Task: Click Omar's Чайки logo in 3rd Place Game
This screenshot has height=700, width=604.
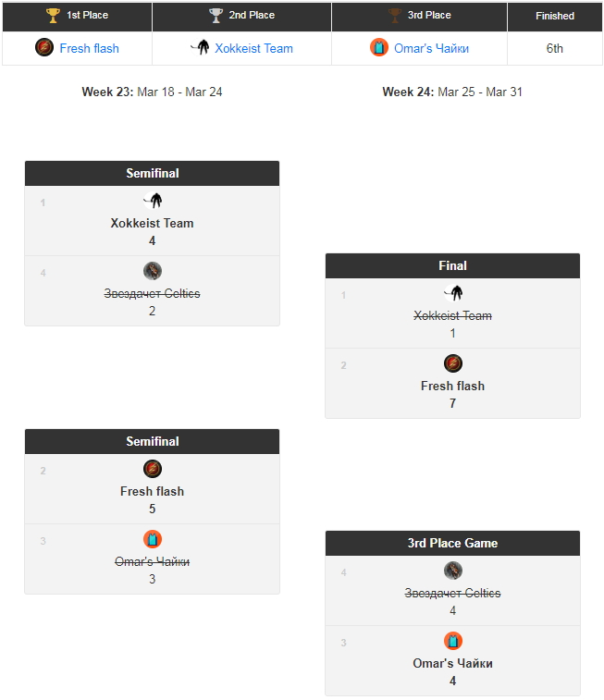Action: pyautogui.click(x=452, y=641)
